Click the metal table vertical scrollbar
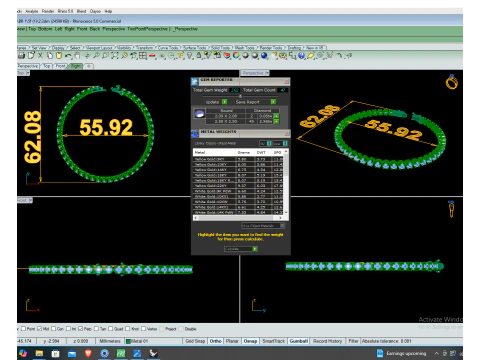The image size is (480, 360). pos(286,182)
